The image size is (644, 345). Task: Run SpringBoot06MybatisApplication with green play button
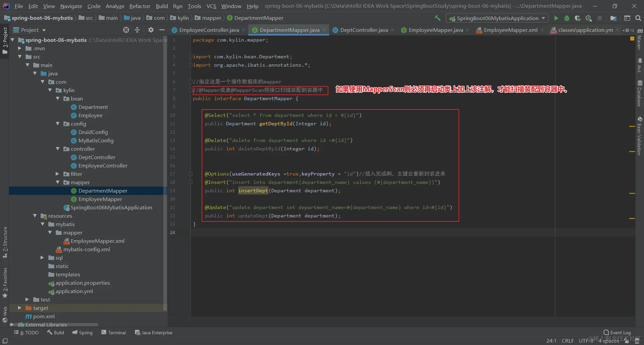click(x=556, y=18)
